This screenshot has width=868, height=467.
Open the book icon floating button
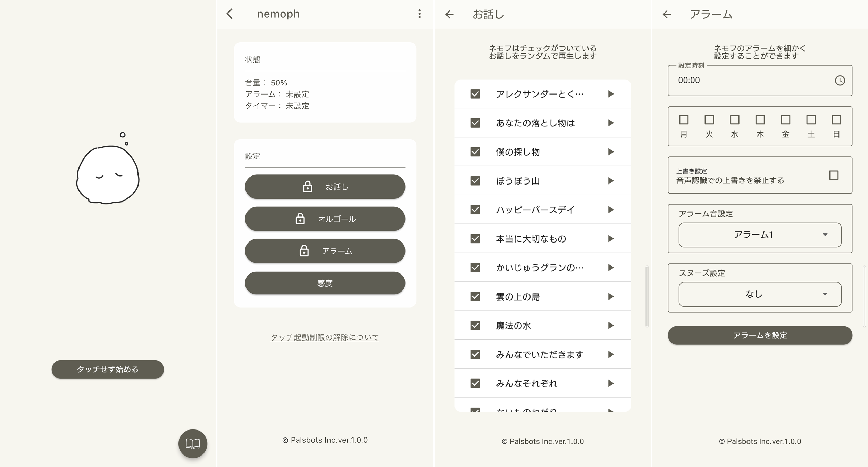pyautogui.click(x=193, y=443)
